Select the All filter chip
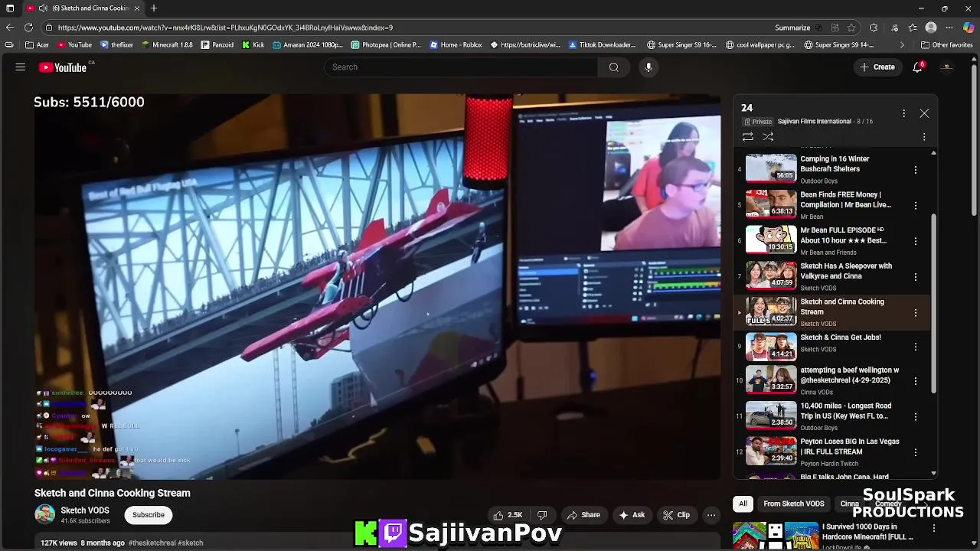980x551 pixels. click(743, 504)
